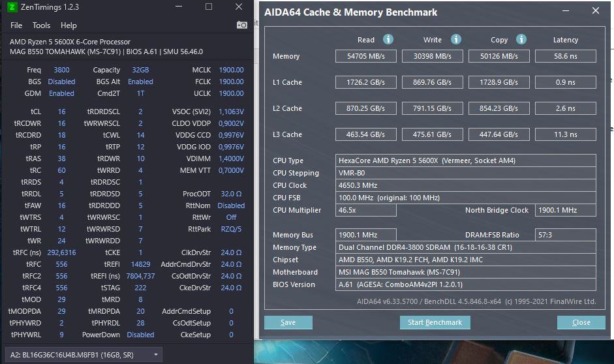Click L2 Cache latency 2.6 ns
The image size is (614, 364).
click(566, 108)
